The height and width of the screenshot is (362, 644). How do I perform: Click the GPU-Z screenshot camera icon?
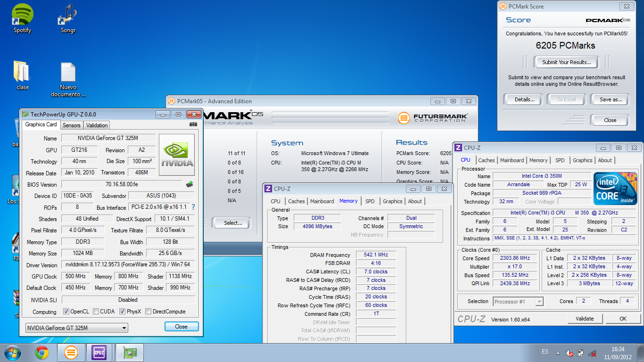pyautogui.click(x=193, y=124)
